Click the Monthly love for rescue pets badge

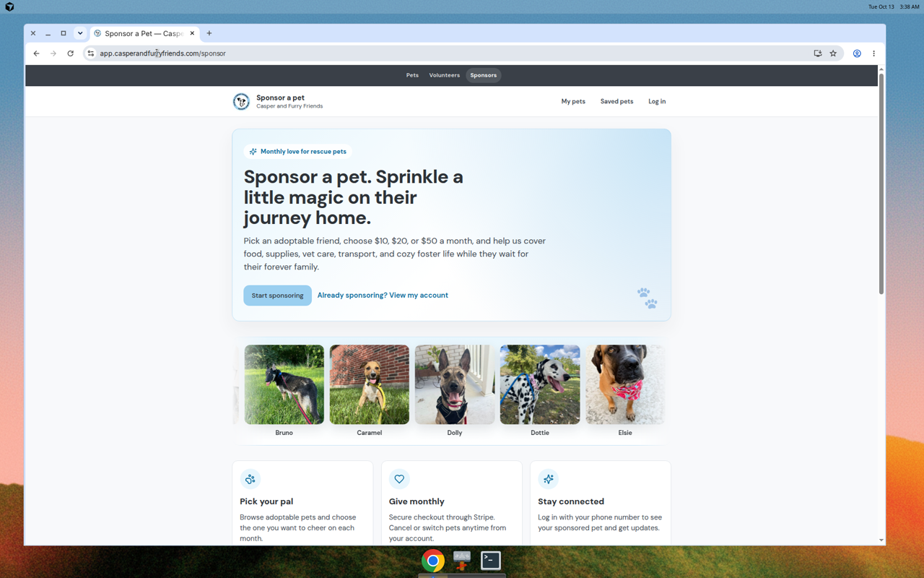297,152
